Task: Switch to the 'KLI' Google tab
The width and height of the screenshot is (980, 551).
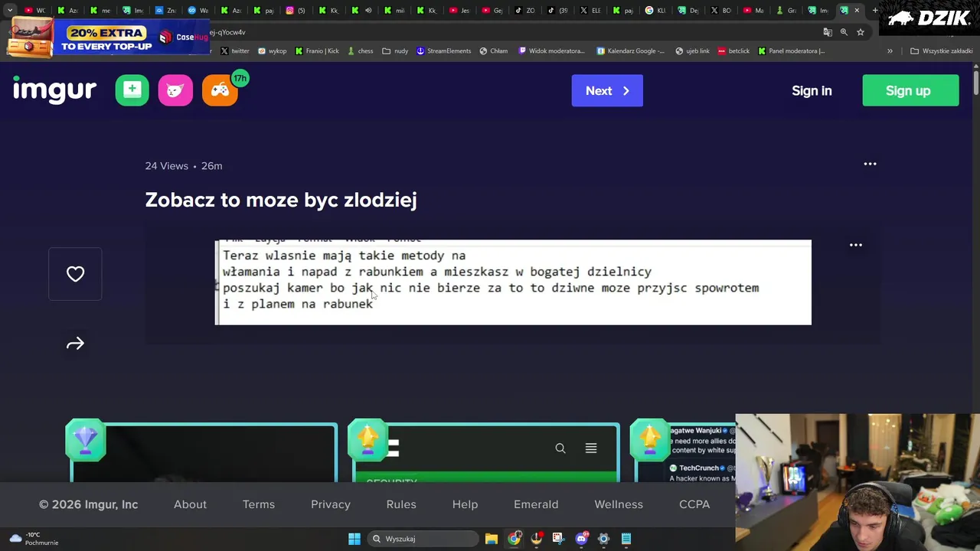Action: (655, 11)
